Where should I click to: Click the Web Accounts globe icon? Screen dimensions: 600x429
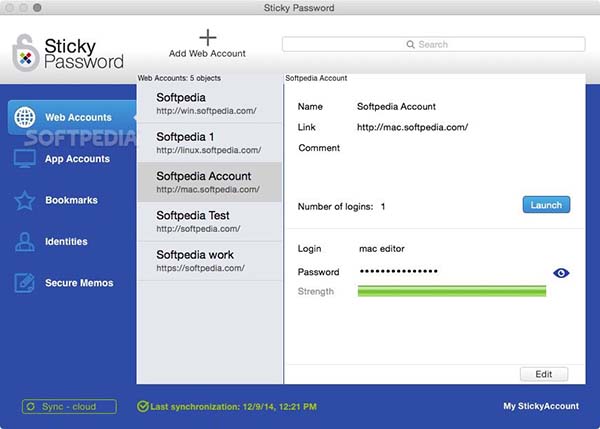coord(25,117)
